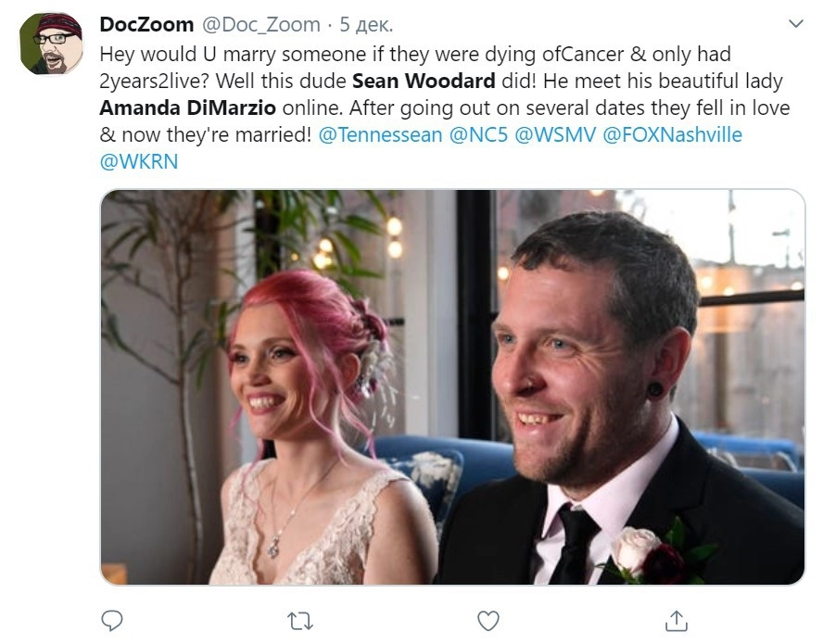Visit the @Doc_Zoom handle
The height and width of the screenshot is (644, 823).
pos(260,25)
